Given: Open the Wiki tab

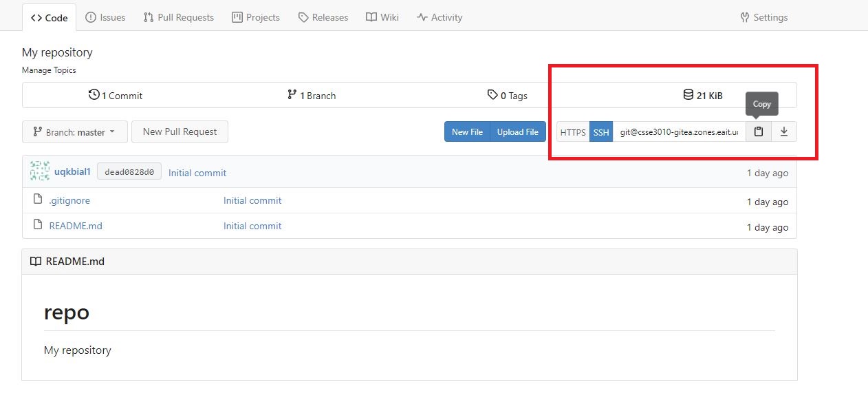Looking at the screenshot, I should coord(382,17).
